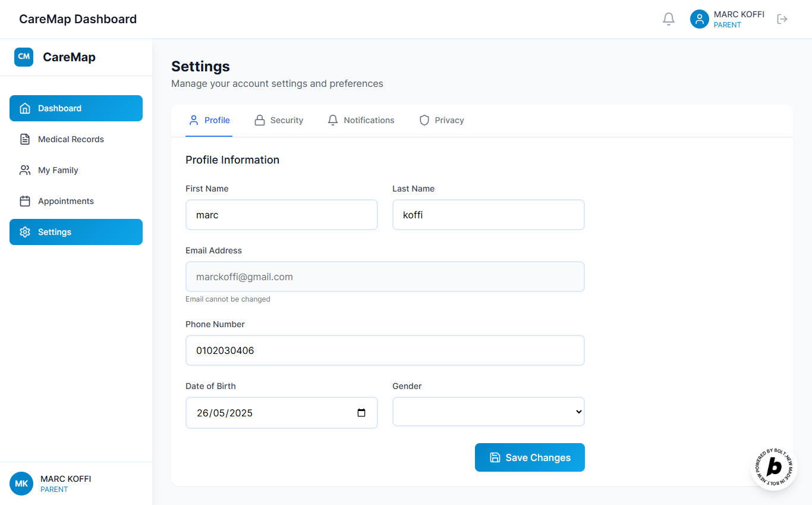Open the Notifications tab
This screenshot has height=505, width=812.
(x=361, y=120)
